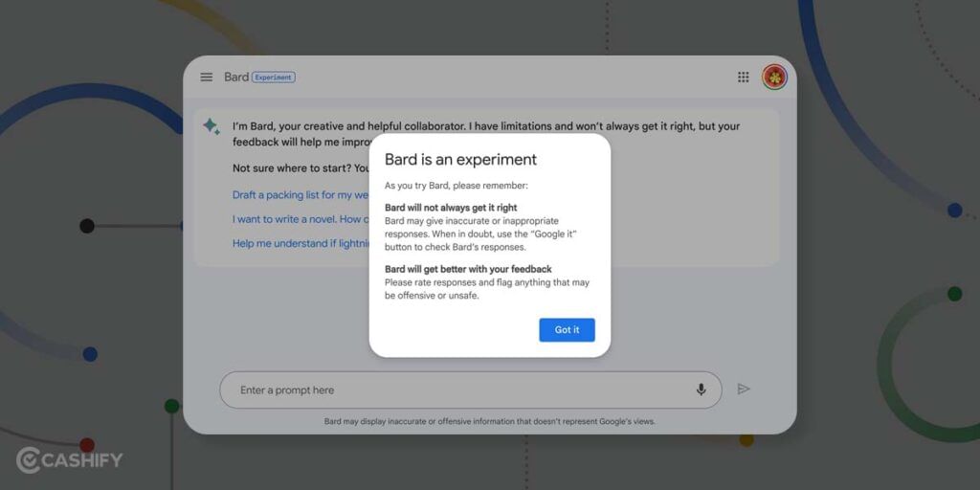Click 'Bard may give inaccurate or inappropriate' paragraph
This screenshot has height=490, width=980.
(480, 234)
